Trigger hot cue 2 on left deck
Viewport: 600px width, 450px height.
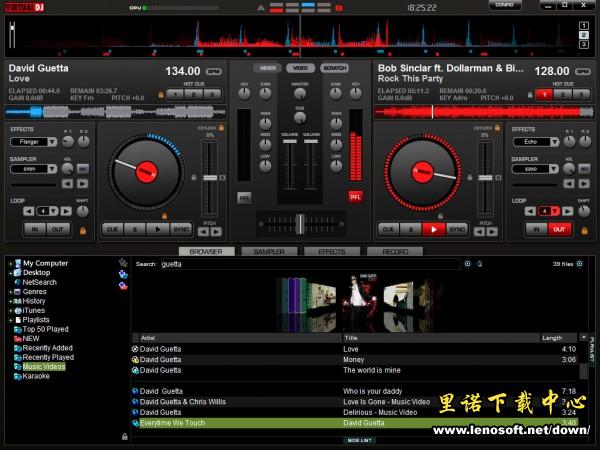point(194,94)
